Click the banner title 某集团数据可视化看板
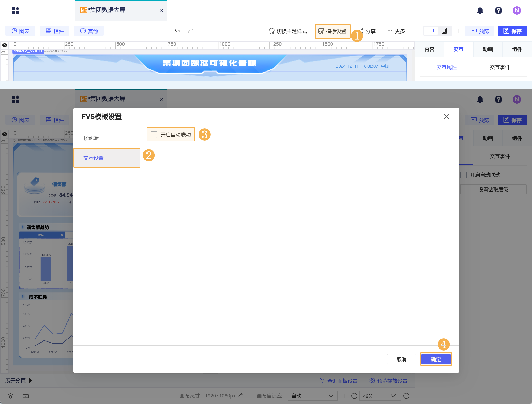532x404 pixels. coord(209,63)
